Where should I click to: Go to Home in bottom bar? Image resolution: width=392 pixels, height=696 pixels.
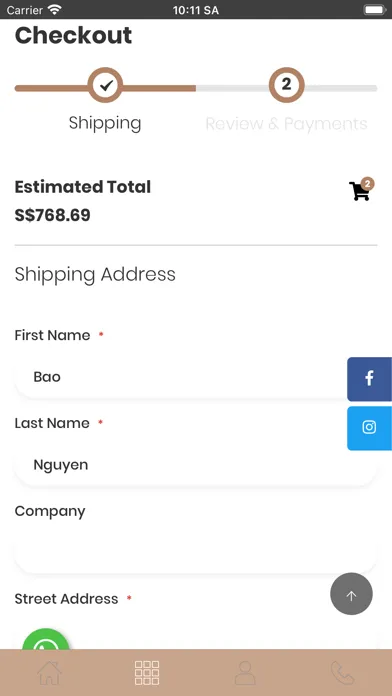pyautogui.click(x=49, y=672)
